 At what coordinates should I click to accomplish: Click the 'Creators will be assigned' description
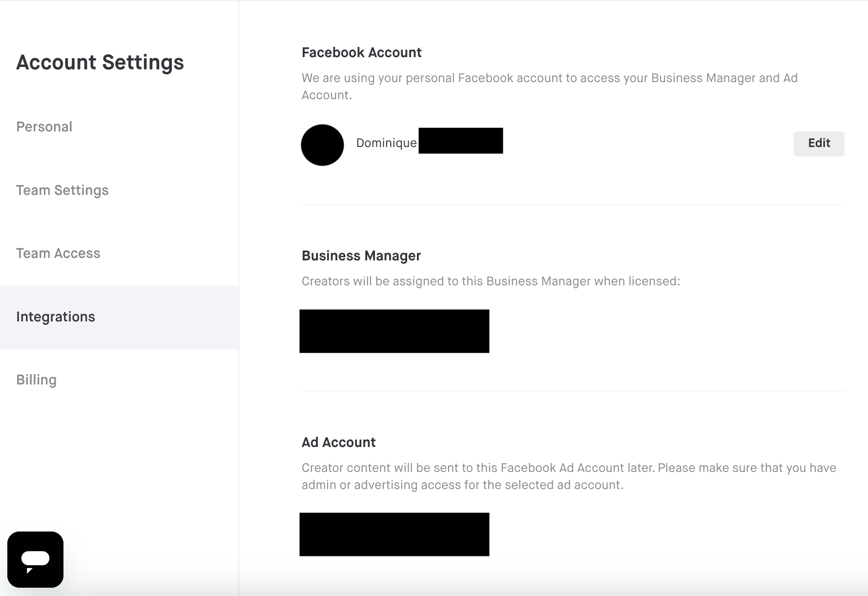(x=491, y=281)
